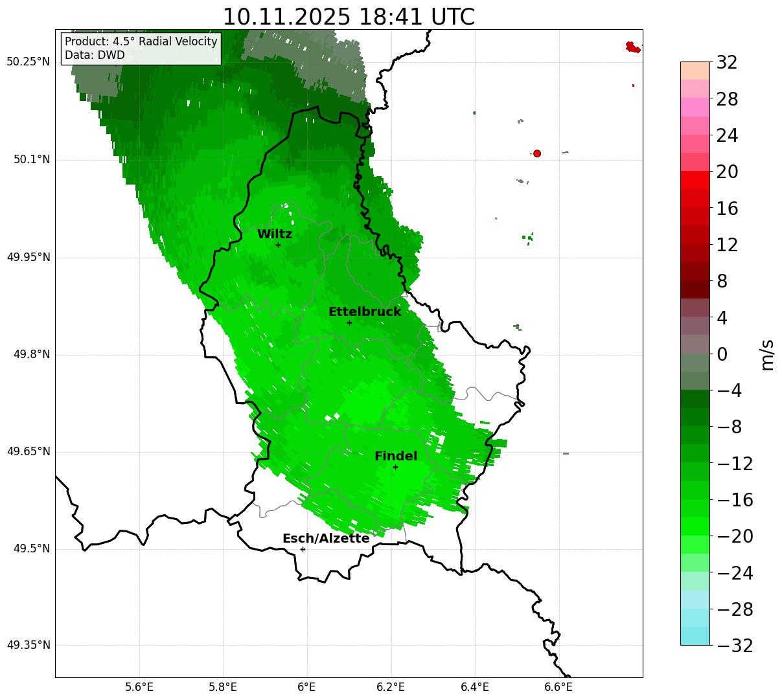Click the colorbar −8 tick label

click(x=729, y=427)
